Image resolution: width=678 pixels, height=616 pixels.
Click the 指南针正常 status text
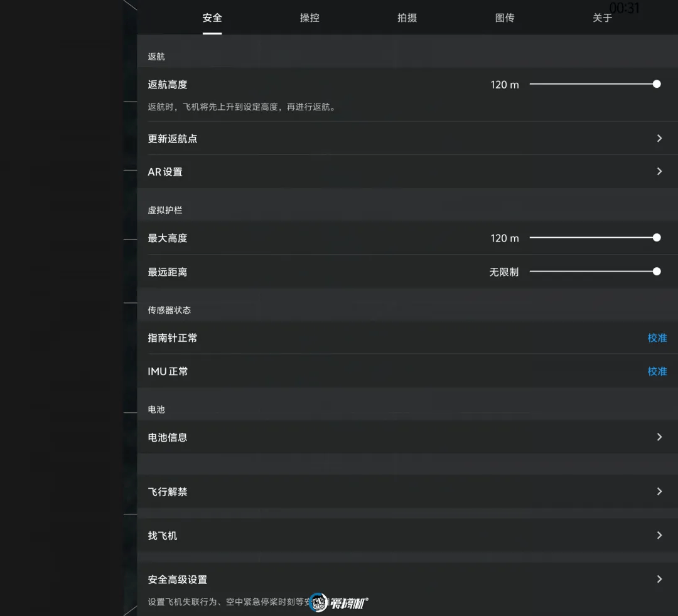click(173, 338)
